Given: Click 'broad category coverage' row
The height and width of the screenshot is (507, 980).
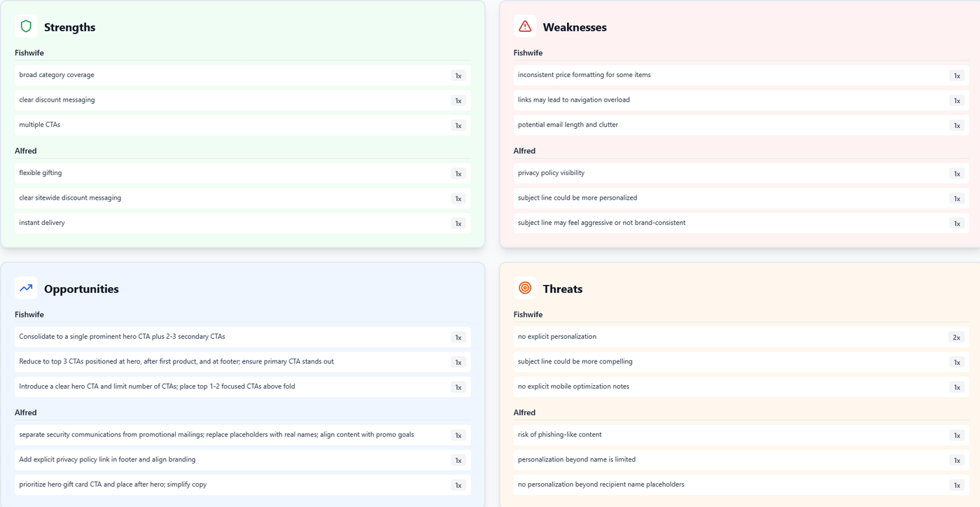Looking at the screenshot, I should coord(242,75).
